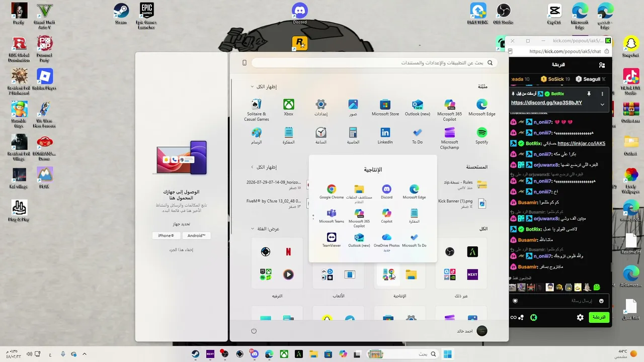Open the الحاسبة (Calculator) app
This screenshot has width=644, height=362.
(353, 136)
